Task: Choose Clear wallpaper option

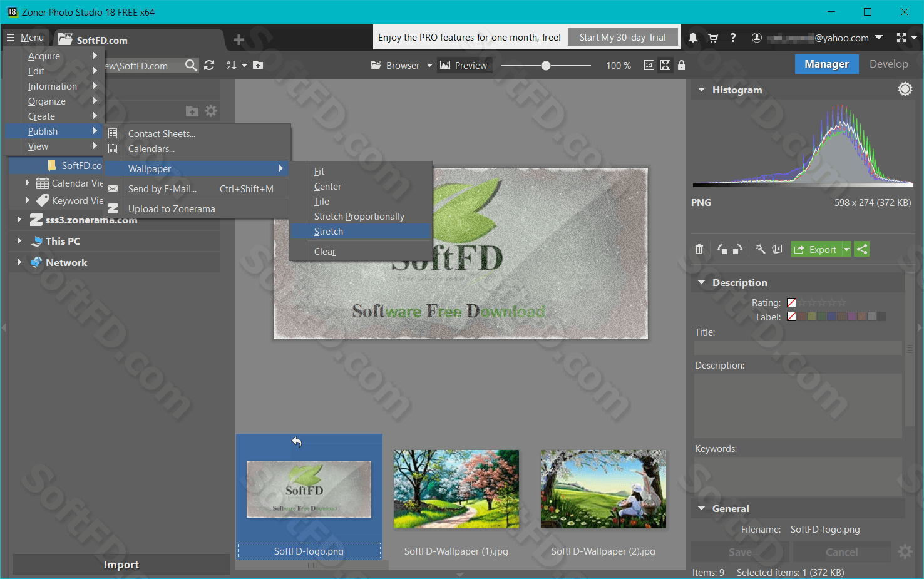Action: [x=361, y=251]
